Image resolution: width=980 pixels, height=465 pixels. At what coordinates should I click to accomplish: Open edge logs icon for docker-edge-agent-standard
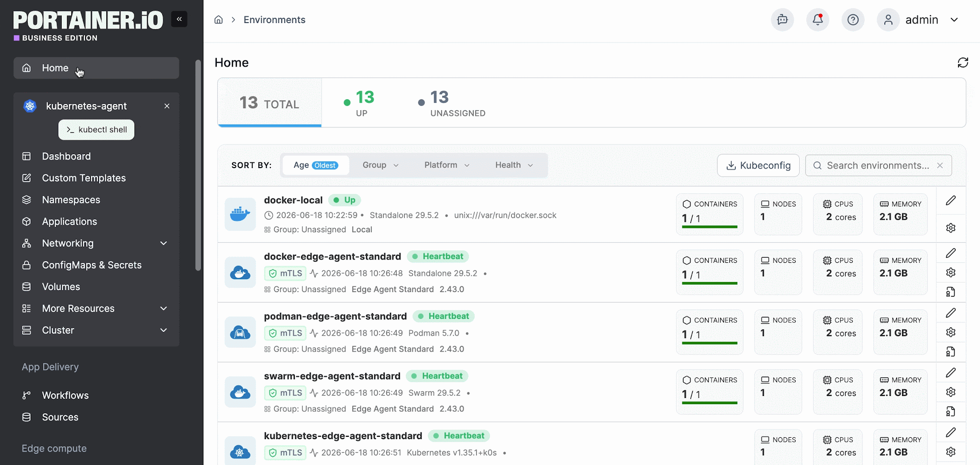click(x=951, y=292)
